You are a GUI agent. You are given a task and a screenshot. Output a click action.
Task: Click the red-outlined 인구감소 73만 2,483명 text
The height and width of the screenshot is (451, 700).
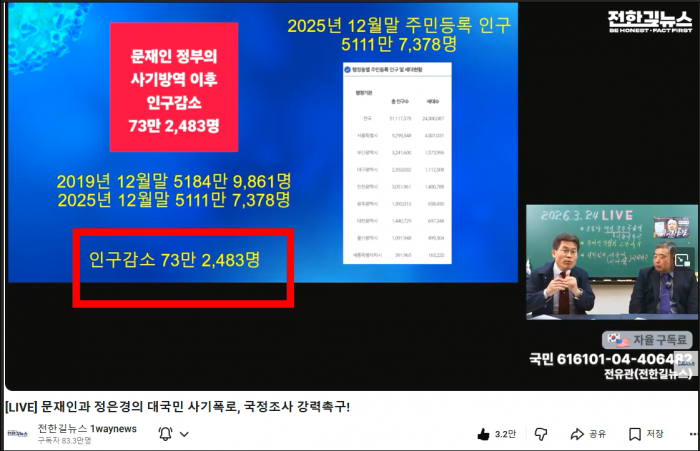(175, 260)
